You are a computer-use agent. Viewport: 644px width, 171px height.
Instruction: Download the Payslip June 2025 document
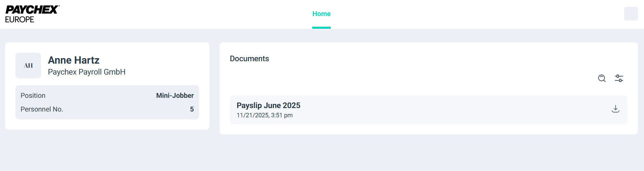tap(616, 109)
